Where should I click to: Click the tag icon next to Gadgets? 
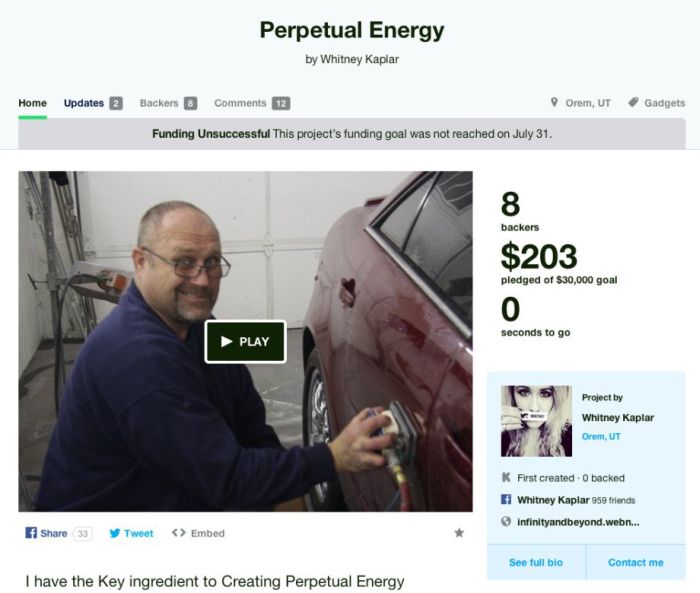633,102
